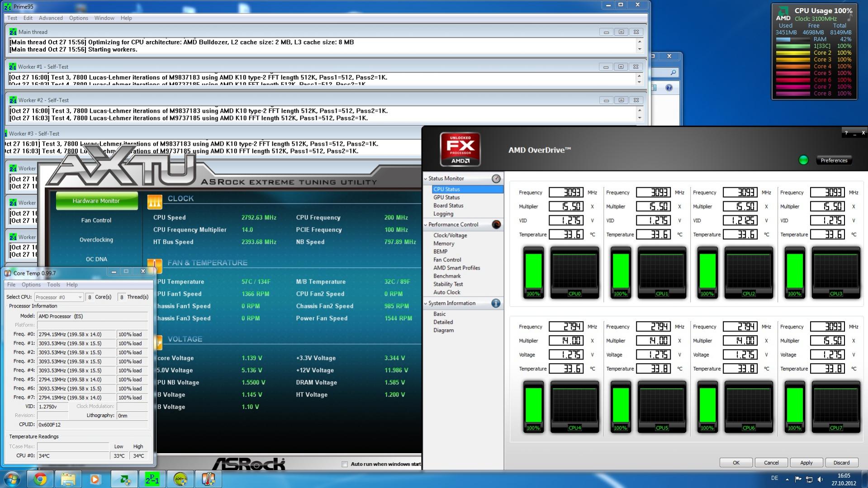Open Hardware Monitor in AXTU
Screen dimensions: 868x488
(x=96, y=201)
